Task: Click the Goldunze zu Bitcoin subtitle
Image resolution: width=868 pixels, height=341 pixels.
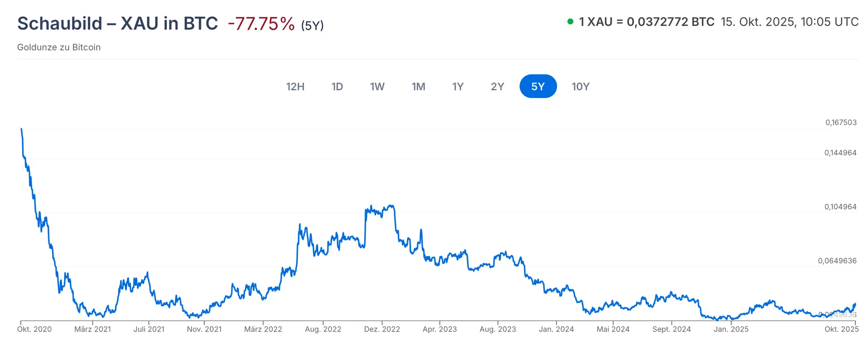Action: [59, 47]
